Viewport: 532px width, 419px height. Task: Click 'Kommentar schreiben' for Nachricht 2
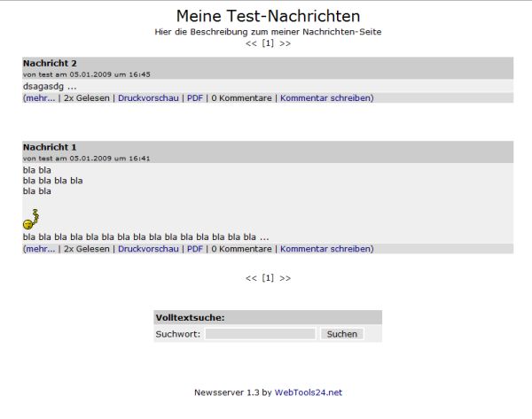coord(325,98)
